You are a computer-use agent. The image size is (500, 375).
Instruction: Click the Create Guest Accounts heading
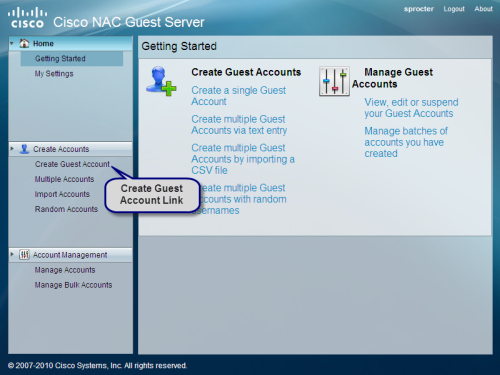click(x=246, y=72)
